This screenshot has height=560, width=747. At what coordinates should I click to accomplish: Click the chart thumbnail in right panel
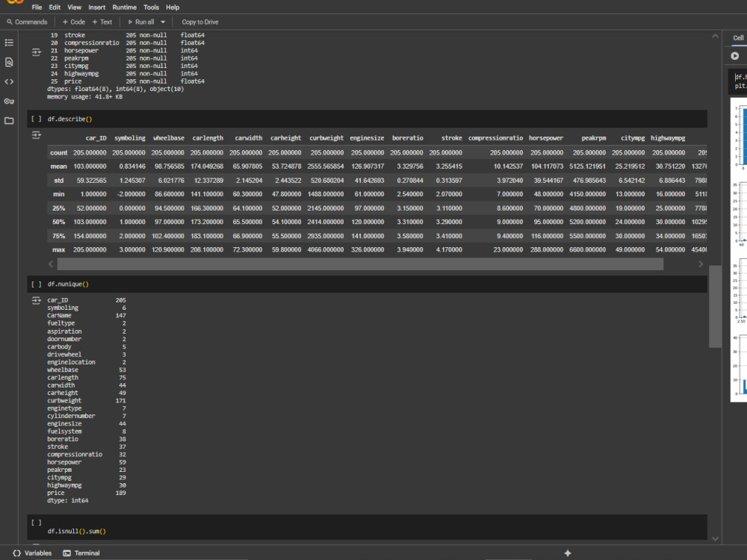(x=739, y=250)
